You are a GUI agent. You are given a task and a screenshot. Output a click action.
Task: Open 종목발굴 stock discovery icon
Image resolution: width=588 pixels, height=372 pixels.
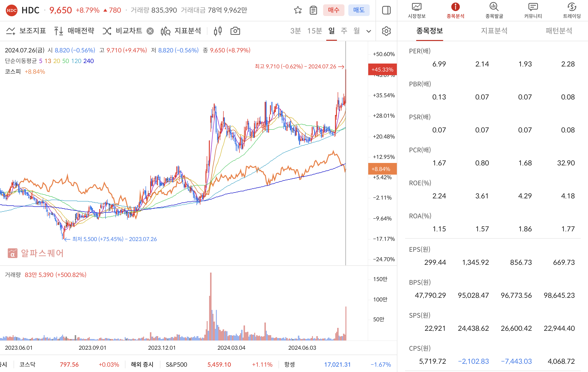[494, 10]
